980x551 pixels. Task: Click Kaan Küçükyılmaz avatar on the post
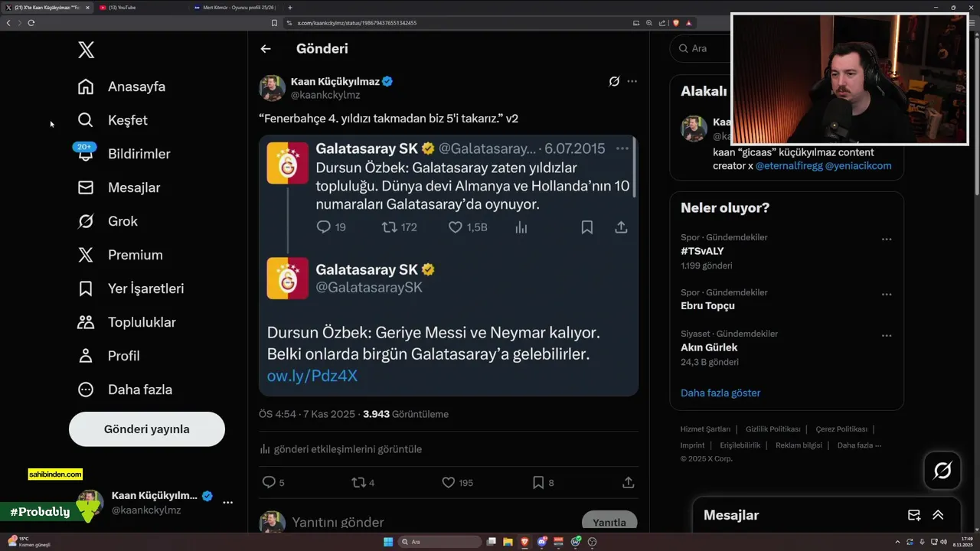[272, 88]
